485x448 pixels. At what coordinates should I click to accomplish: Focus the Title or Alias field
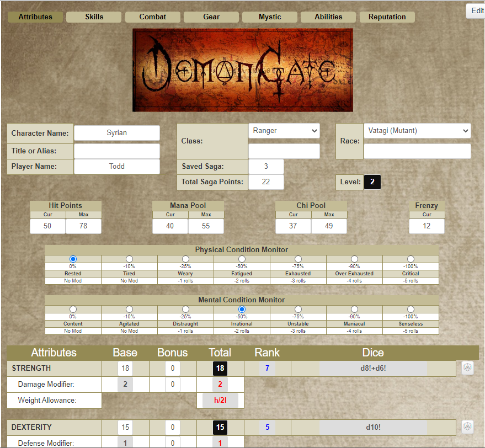point(117,151)
